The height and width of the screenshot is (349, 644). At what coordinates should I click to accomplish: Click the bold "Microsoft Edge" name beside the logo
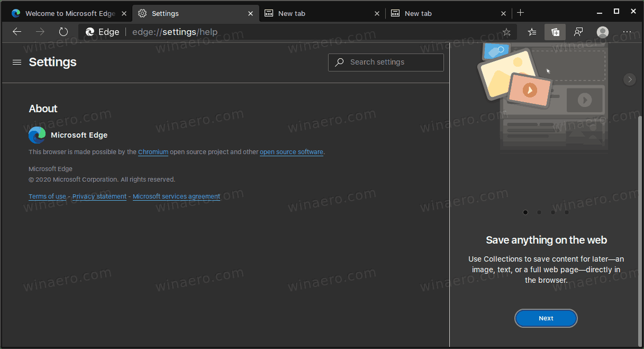tap(79, 135)
